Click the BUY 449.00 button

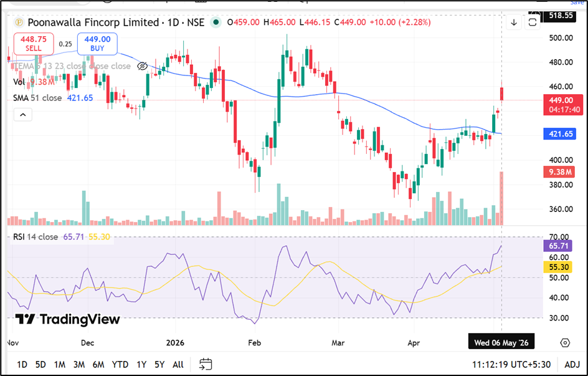point(98,44)
